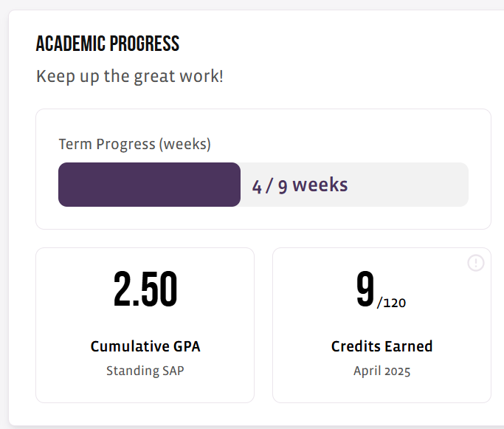Click the Keep up the great work message
Screen dimensions: 504x429
pos(130,77)
